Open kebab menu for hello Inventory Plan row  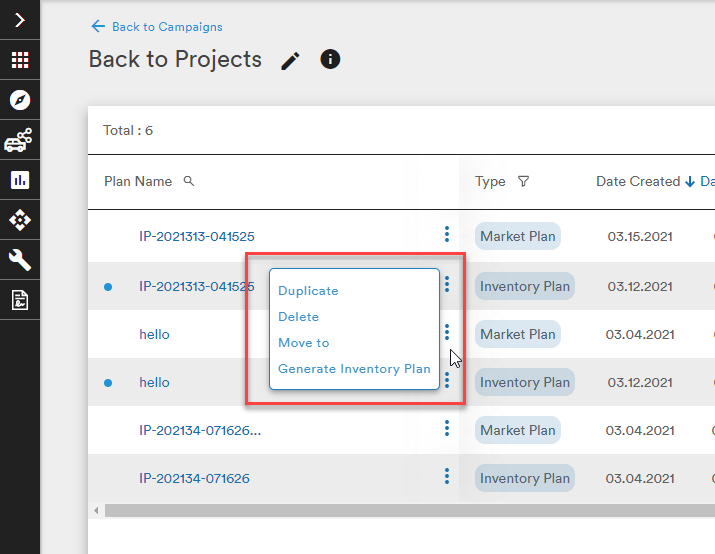point(447,380)
